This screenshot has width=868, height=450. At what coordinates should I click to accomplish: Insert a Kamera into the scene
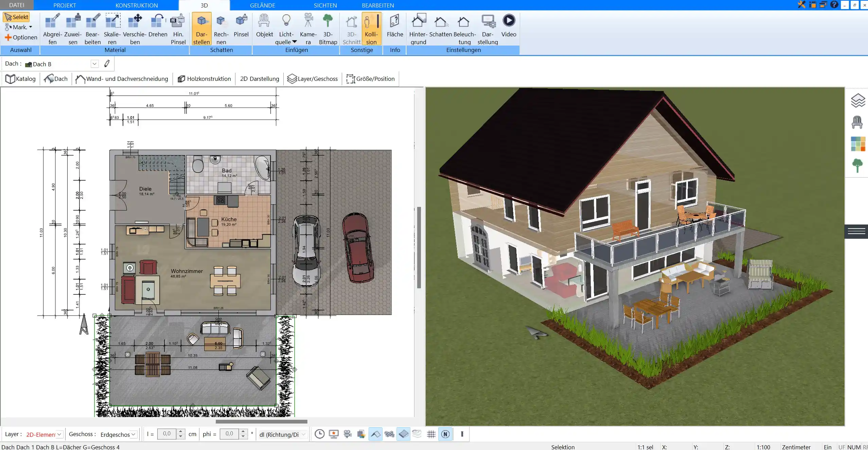308,29
